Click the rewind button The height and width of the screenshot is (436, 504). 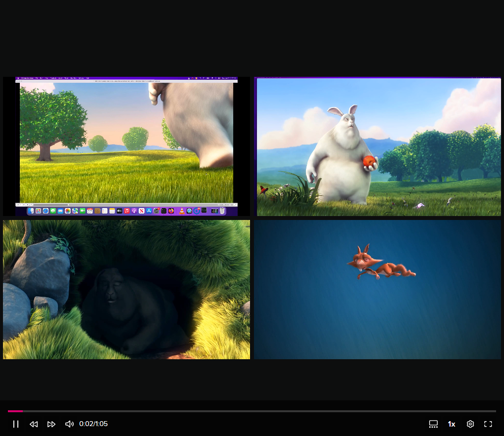point(34,424)
